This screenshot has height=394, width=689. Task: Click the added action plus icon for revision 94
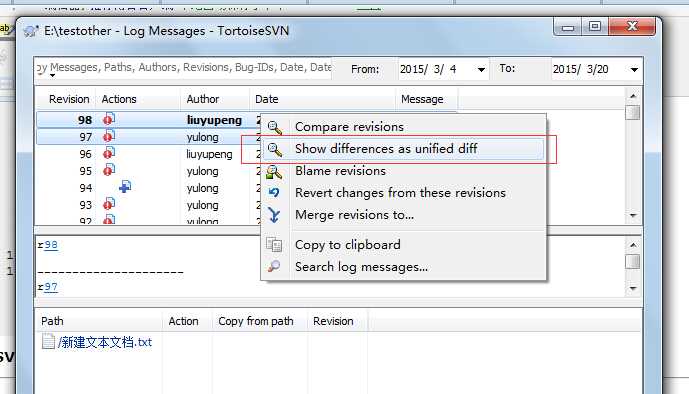tap(125, 187)
